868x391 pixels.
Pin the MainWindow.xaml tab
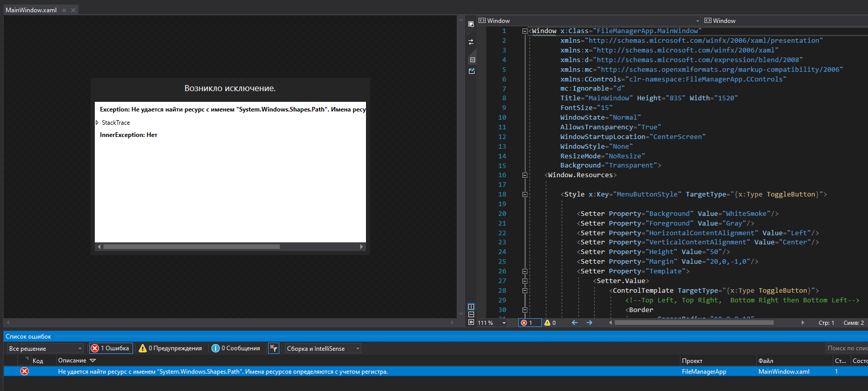[64, 10]
